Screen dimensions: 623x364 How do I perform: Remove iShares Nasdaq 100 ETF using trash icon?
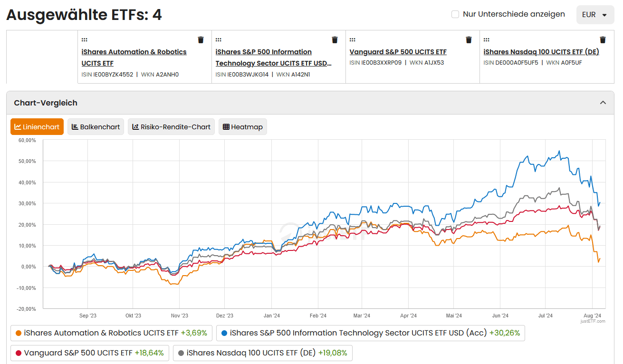(x=603, y=40)
